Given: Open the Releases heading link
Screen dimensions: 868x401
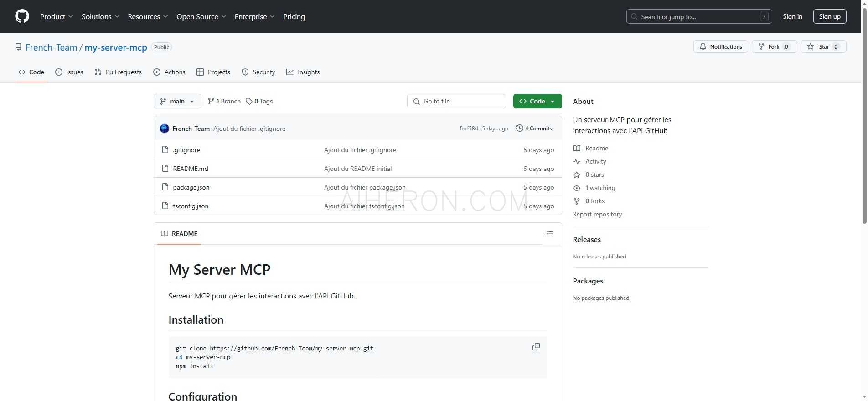Looking at the screenshot, I should (x=587, y=239).
